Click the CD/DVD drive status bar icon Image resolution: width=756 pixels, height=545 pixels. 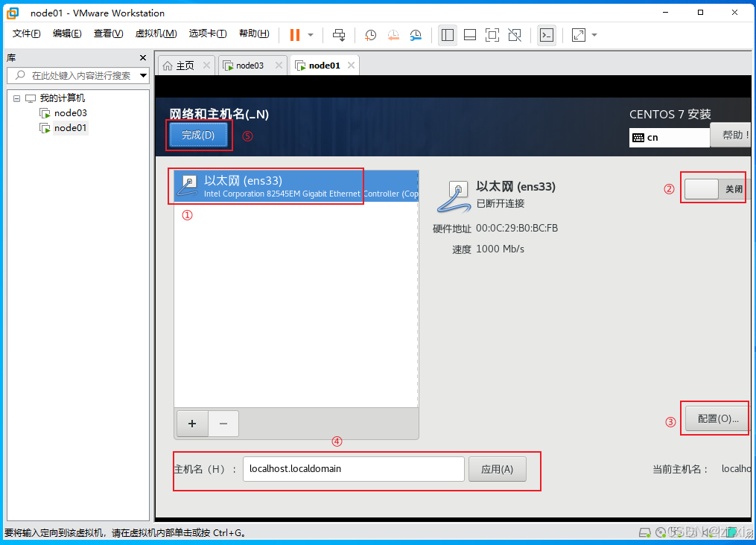tap(660, 532)
